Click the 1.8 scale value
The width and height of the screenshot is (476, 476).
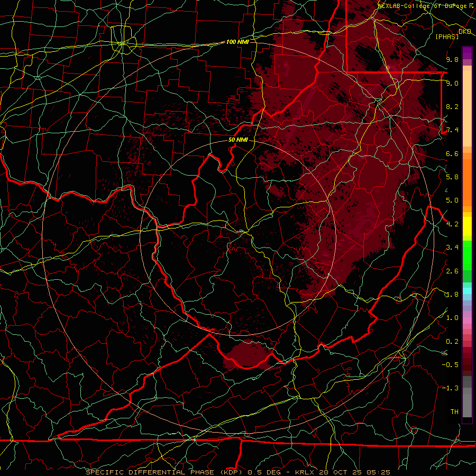[x=452, y=295]
